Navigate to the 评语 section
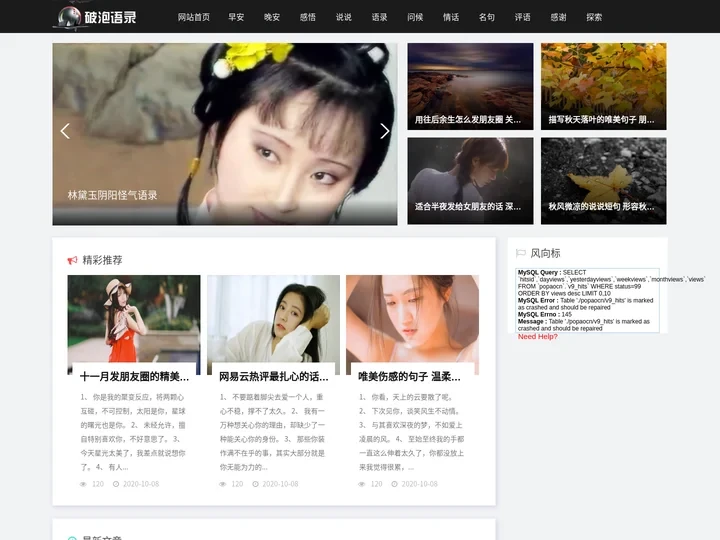 [x=523, y=17]
